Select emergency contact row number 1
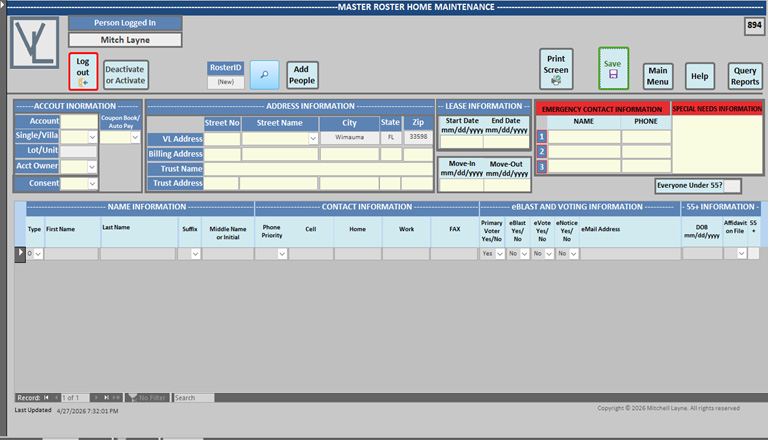This screenshot has height=440, width=768. pos(542,137)
